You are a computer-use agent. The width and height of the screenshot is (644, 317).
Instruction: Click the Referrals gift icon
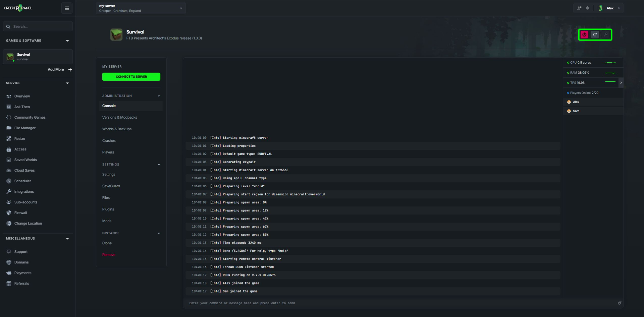point(9,283)
